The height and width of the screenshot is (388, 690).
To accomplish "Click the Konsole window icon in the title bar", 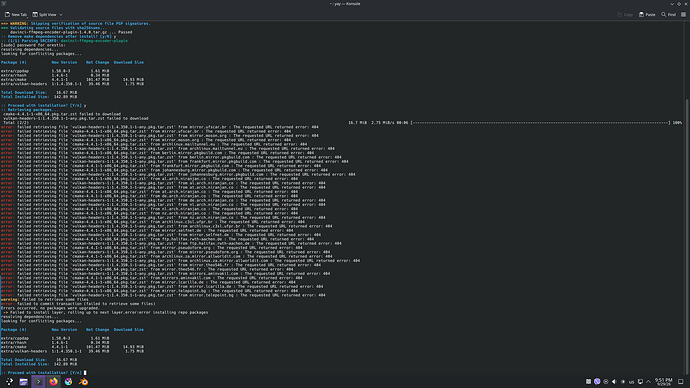I will coord(4,4).
